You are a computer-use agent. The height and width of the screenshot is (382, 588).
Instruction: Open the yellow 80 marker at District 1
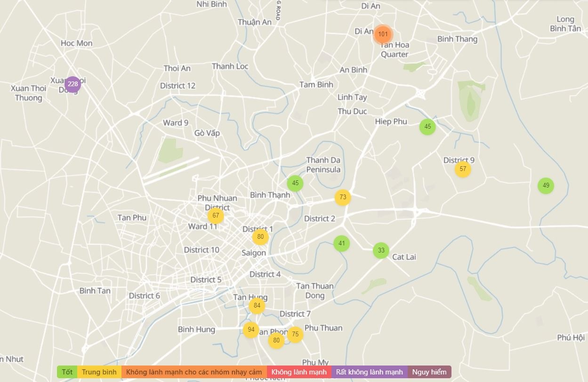point(260,237)
